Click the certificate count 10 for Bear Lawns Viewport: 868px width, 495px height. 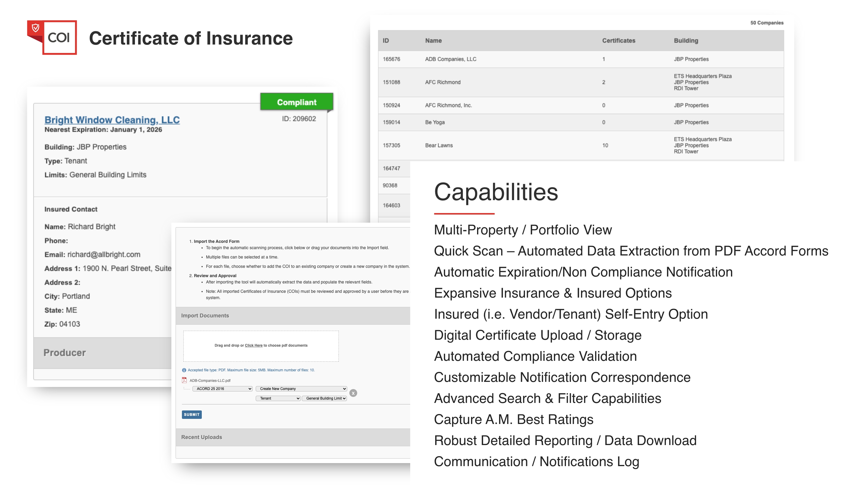[x=605, y=145]
